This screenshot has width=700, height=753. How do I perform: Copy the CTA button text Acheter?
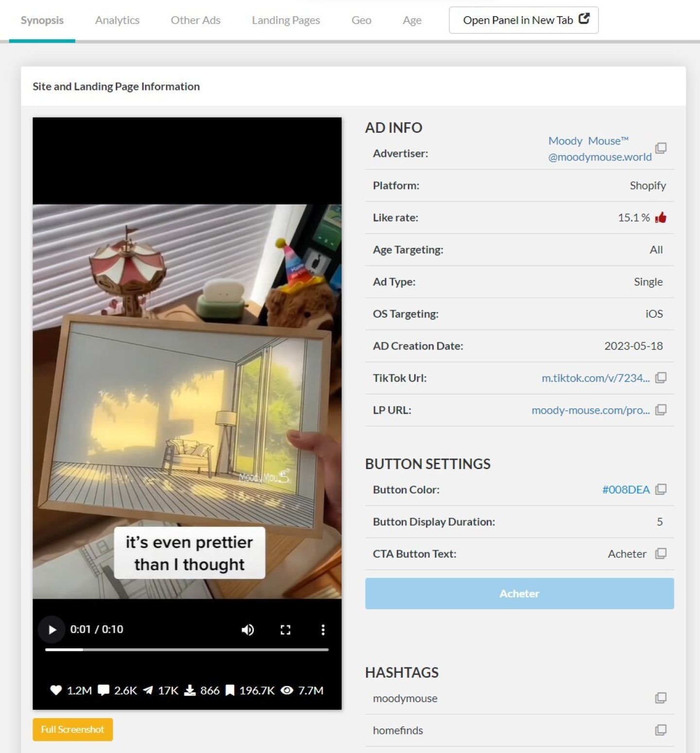pyautogui.click(x=661, y=554)
